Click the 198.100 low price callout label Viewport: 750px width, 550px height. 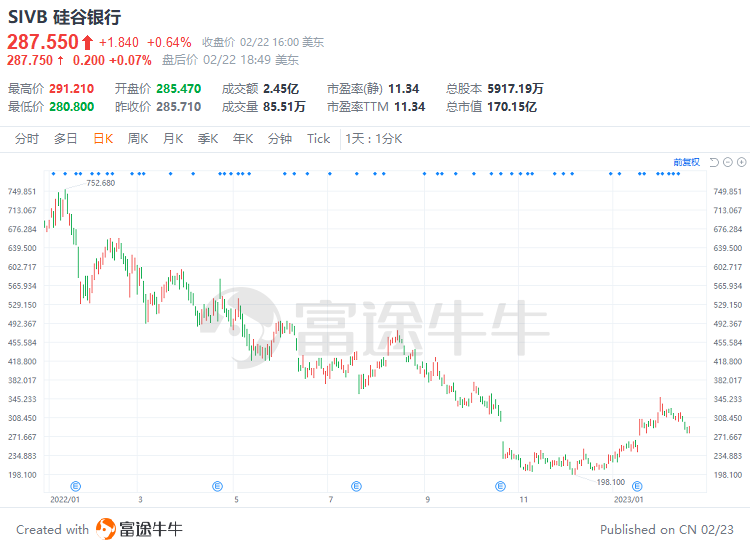pos(611,482)
